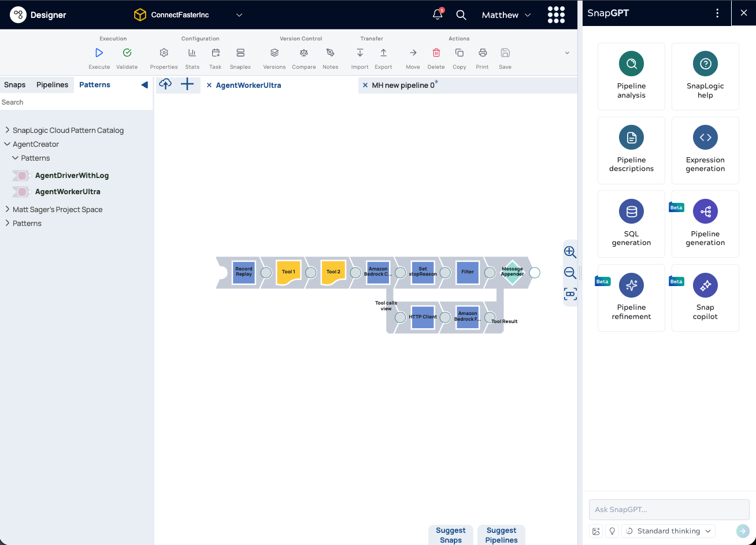Select the HTTP Client snap
Viewport: 756px width, 545px height.
[423, 317]
